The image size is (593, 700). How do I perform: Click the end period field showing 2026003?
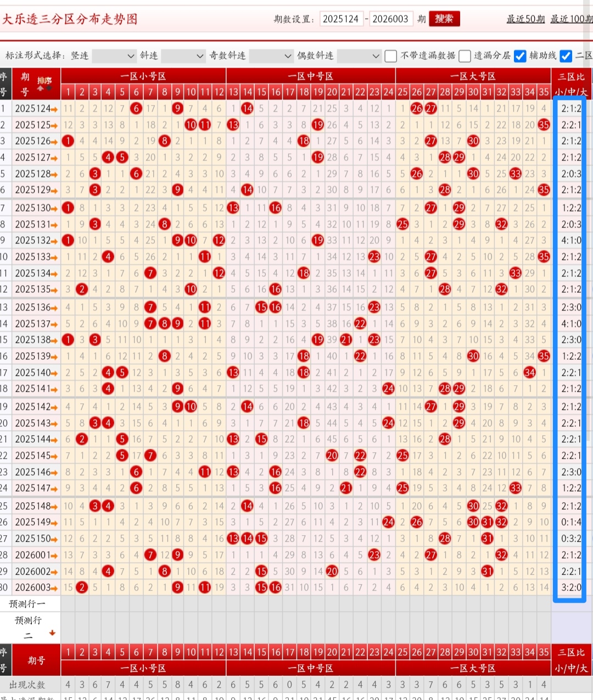pos(390,19)
